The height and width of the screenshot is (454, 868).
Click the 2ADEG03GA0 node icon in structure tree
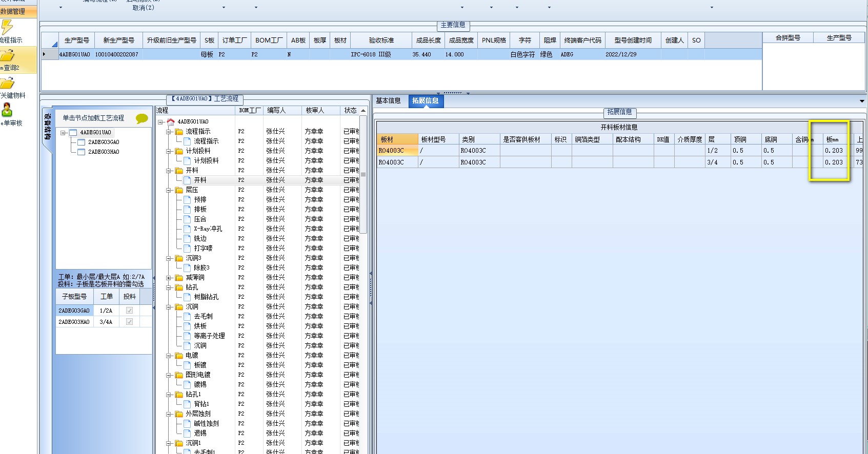click(x=81, y=142)
